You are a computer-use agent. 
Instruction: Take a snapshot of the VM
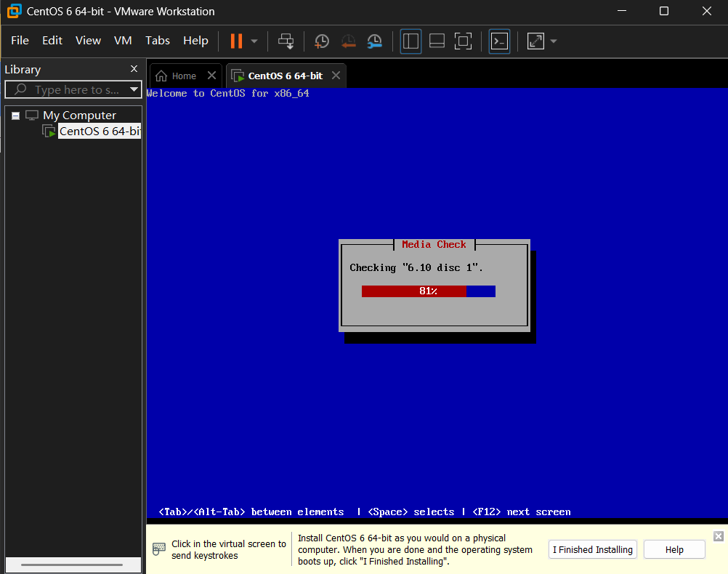[321, 41]
